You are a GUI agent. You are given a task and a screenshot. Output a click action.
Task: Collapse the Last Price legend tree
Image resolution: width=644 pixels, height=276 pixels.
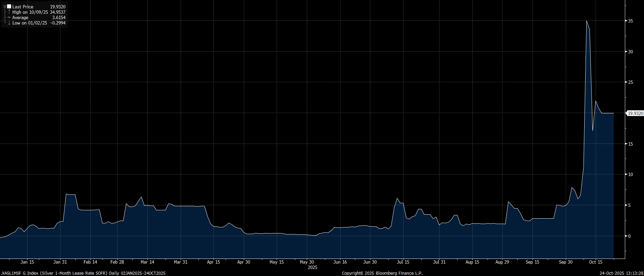coord(5,6)
